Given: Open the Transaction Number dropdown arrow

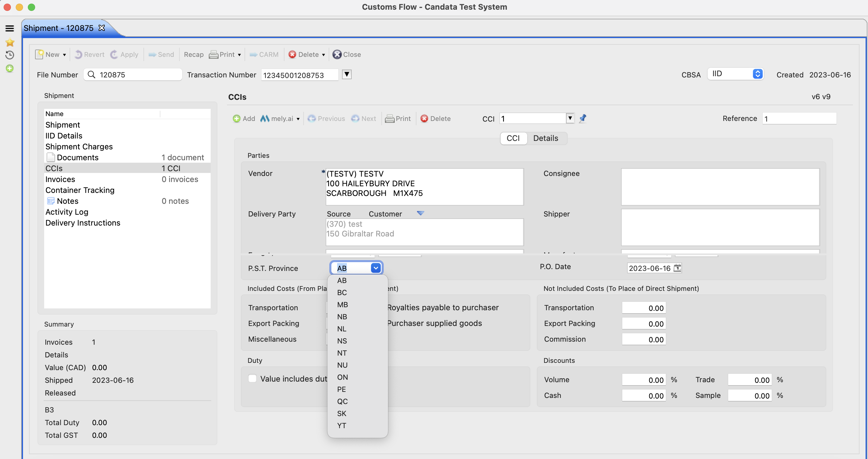Looking at the screenshot, I should [347, 74].
